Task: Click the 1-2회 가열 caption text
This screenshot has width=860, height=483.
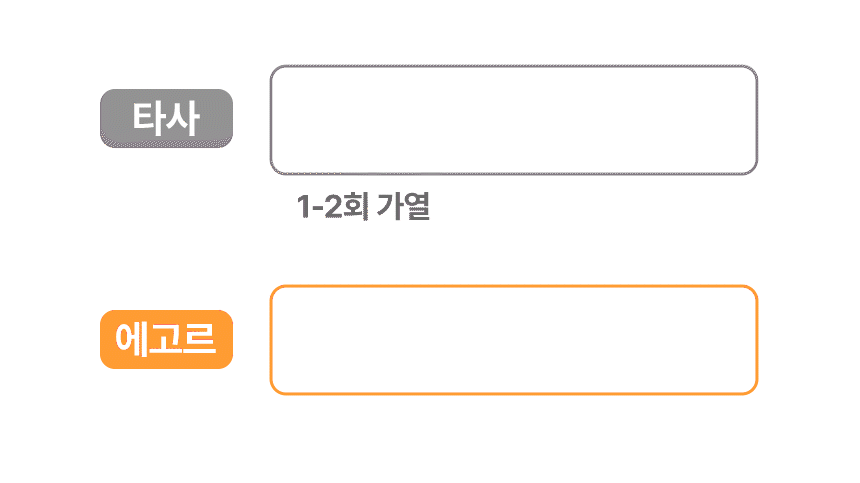Action: click(x=363, y=208)
